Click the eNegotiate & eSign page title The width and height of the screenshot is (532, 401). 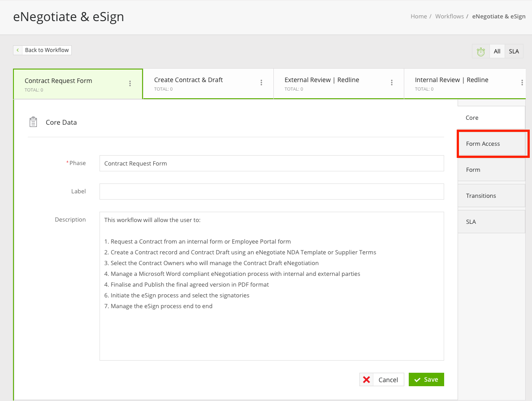pos(69,17)
